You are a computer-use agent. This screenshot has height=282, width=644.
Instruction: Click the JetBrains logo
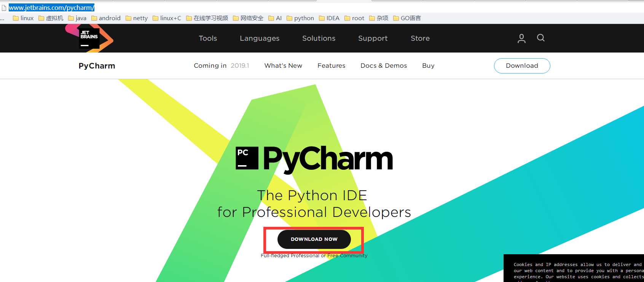click(x=89, y=38)
